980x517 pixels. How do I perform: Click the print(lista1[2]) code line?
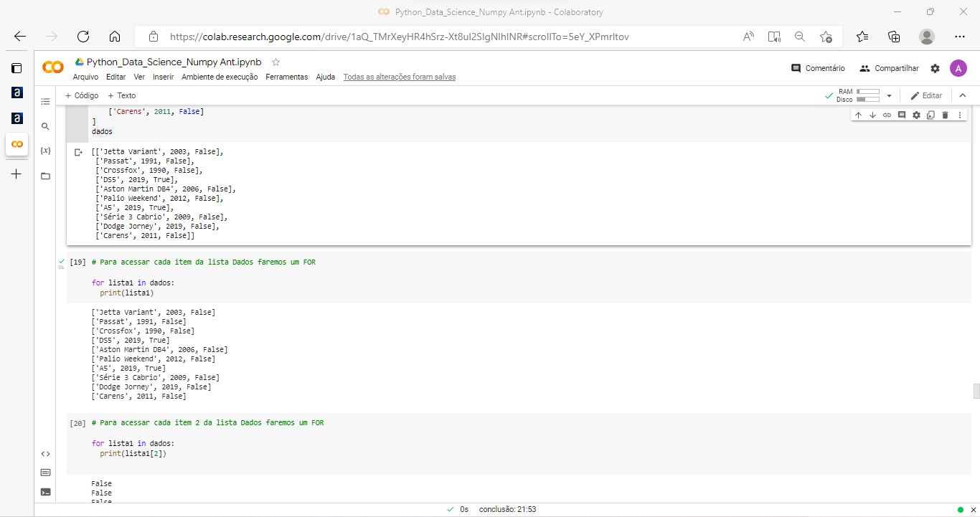pos(133,453)
